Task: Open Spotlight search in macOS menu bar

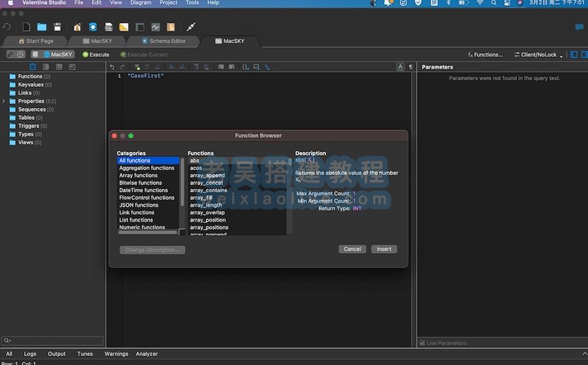Action: 493,3
